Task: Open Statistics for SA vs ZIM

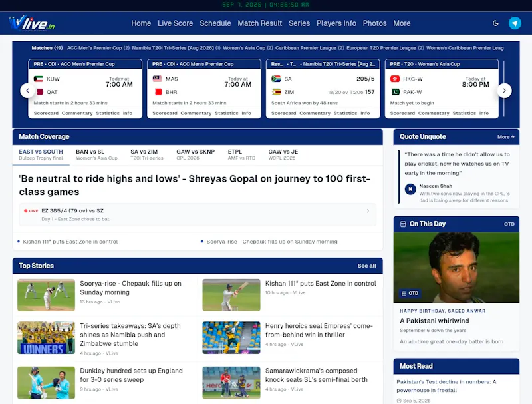Action: click(345, 113)
